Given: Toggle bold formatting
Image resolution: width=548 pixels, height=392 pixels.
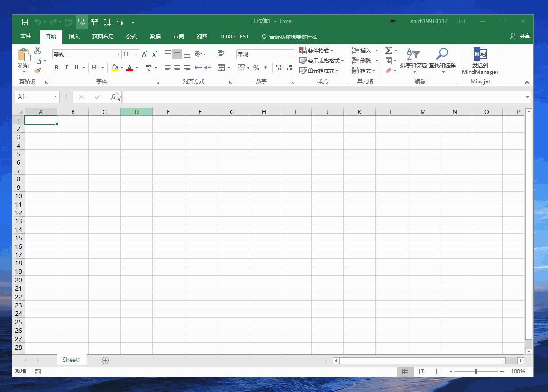Looking at the screenshot, I should pos(57,68).
